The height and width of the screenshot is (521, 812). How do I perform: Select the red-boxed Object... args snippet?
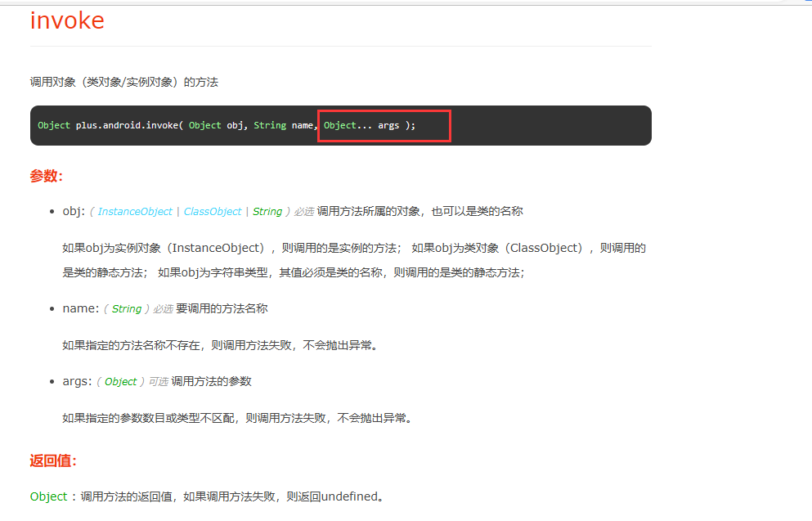pos(383,125)
